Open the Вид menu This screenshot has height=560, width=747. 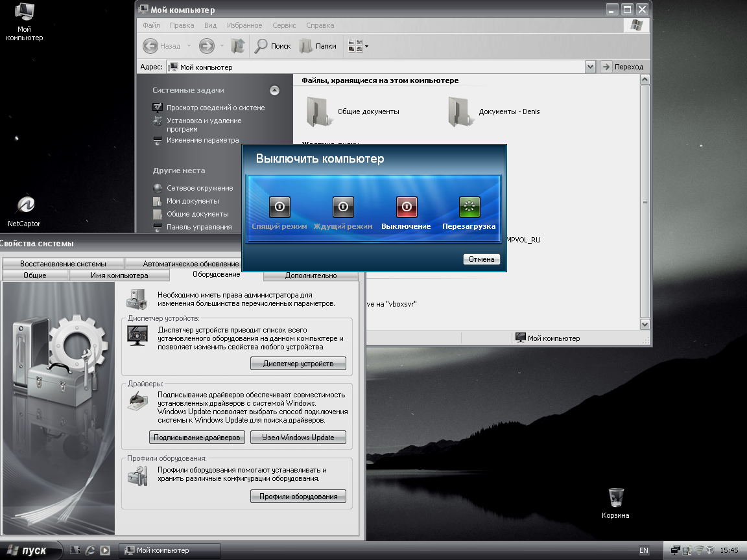tap(210, 25)
